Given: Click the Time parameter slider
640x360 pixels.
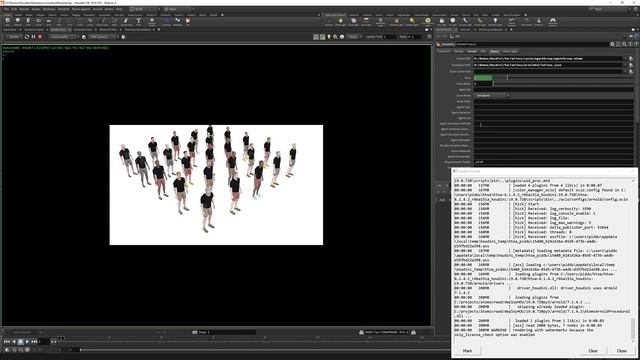Looking at the screenshot, I should click(x=563, y=78).
